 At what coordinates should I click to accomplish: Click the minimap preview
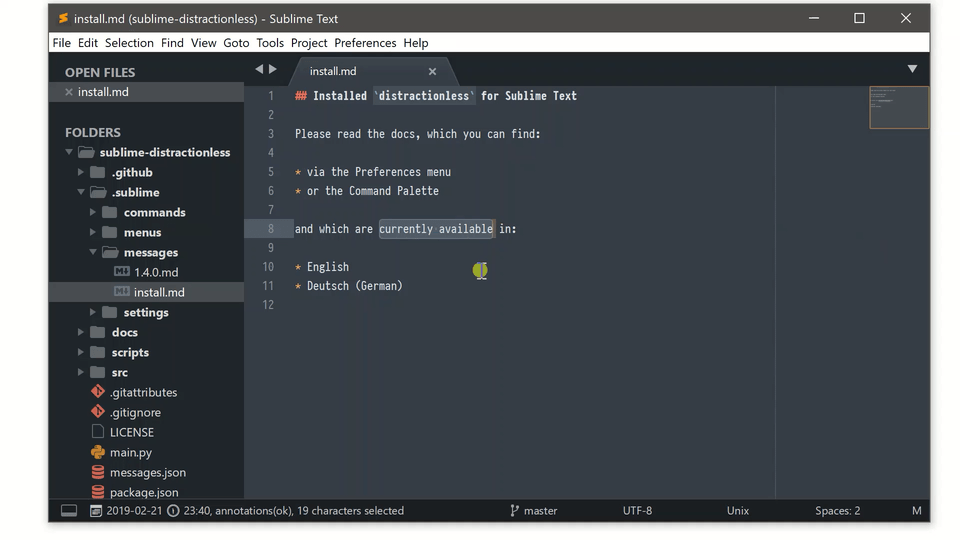tap(899, 108)
